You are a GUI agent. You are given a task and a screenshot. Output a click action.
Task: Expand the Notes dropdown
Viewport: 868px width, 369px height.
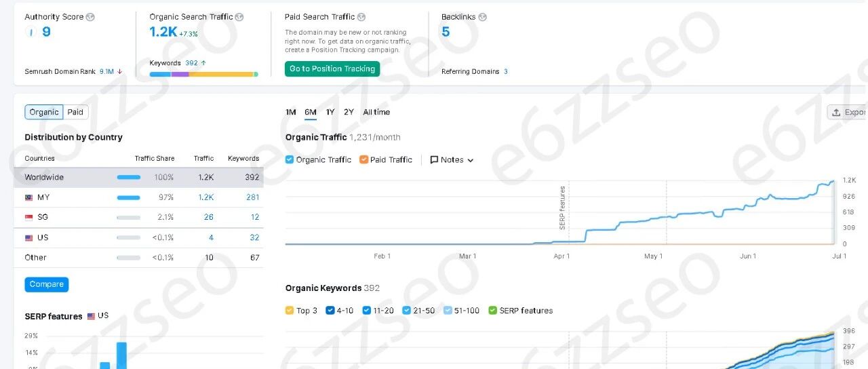pos(452,160)
